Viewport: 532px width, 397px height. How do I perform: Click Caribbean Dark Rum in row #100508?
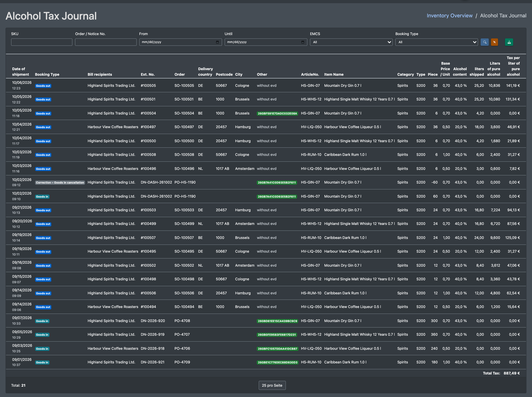pos(345,155)
